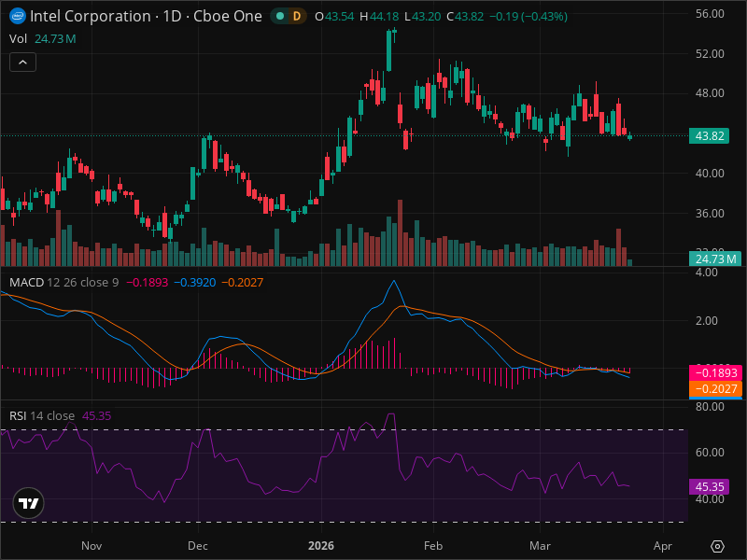Click the RSI 80.00 scale label

click(x=710, y=407)
